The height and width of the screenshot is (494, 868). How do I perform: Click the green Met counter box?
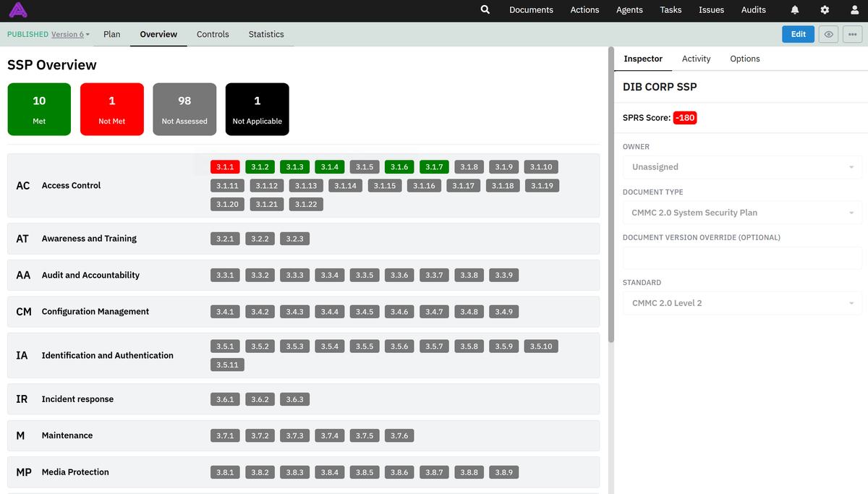[39, 108]
